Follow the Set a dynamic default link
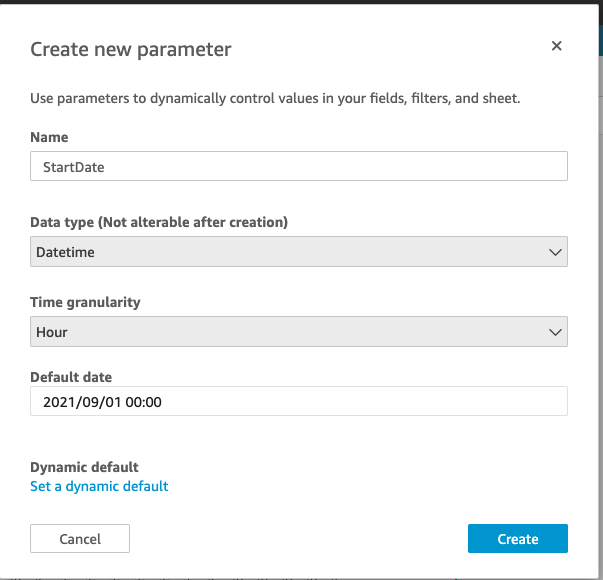 pyautogui.click(x=99, y=486)
